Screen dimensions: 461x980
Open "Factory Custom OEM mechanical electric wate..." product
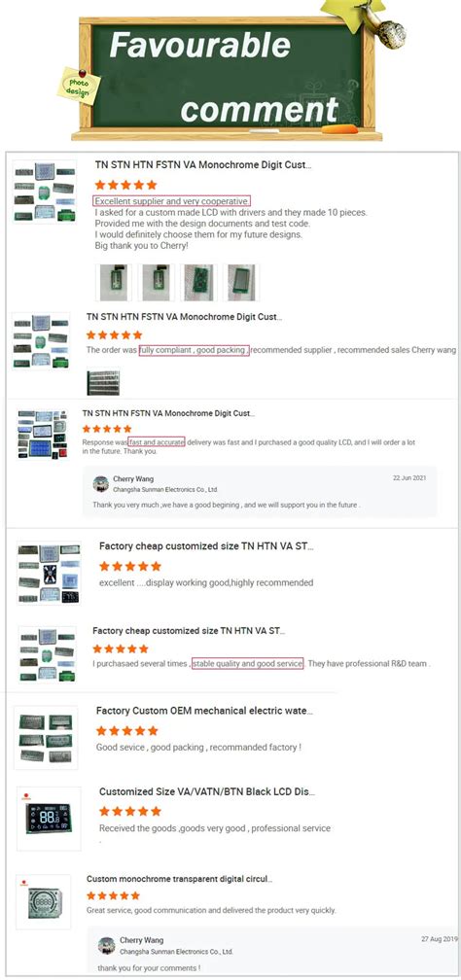click(x=204, y=711)
